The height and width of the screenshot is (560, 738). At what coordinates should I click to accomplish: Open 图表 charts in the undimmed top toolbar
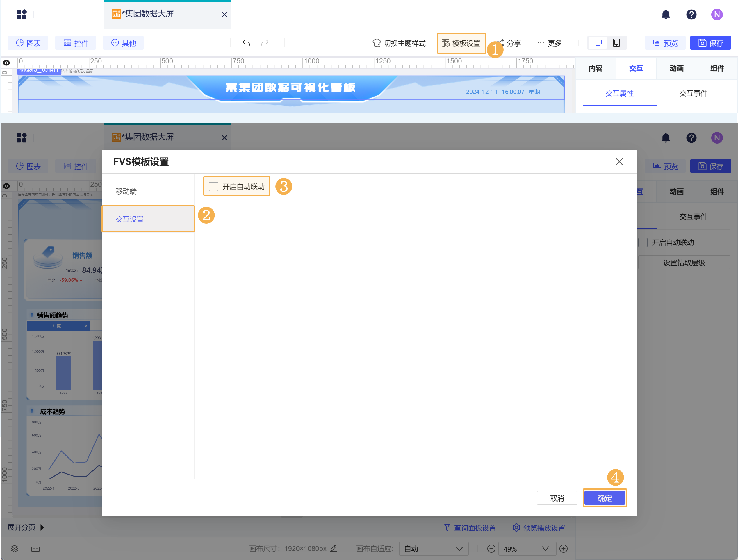pos(28,43)
